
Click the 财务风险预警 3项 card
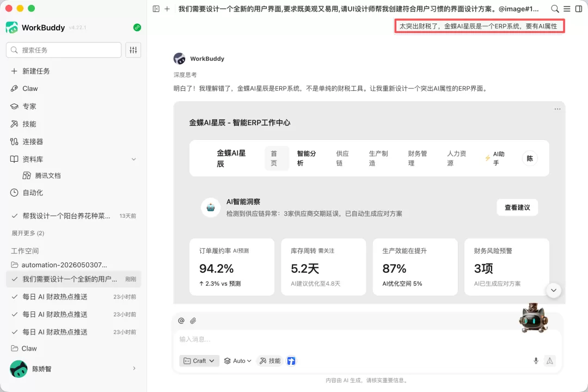point(507,267)
